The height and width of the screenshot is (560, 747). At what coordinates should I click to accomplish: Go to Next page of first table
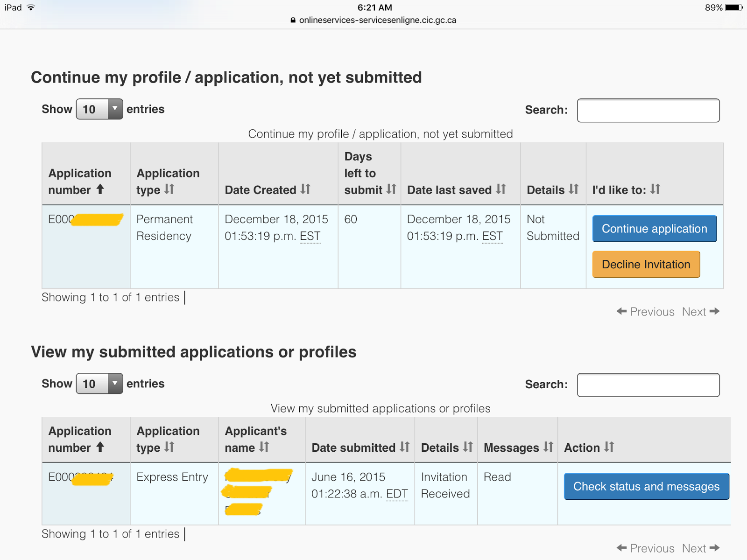pos(700,312)
